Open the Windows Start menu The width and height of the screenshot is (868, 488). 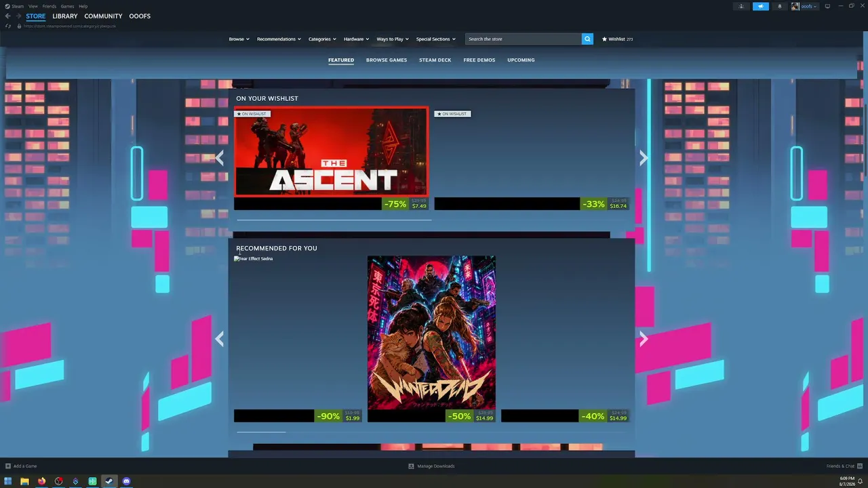pyautogui.click(x=8, y=481)
